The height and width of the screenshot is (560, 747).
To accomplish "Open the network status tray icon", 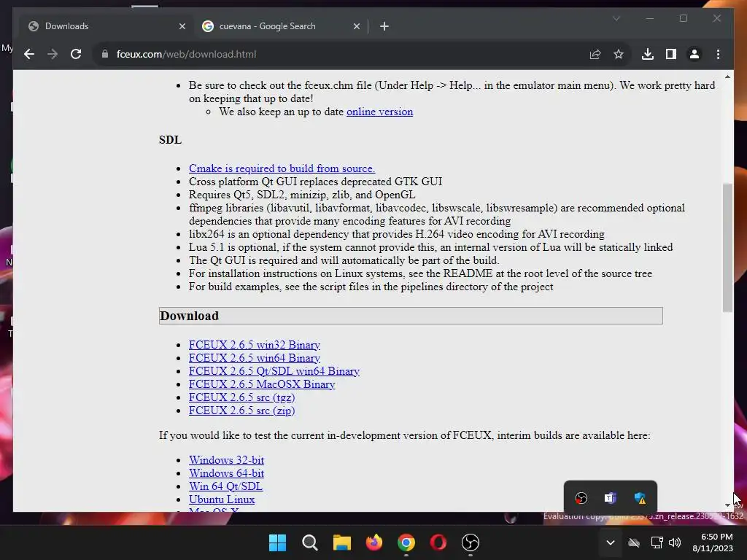I will coord(657,542).
